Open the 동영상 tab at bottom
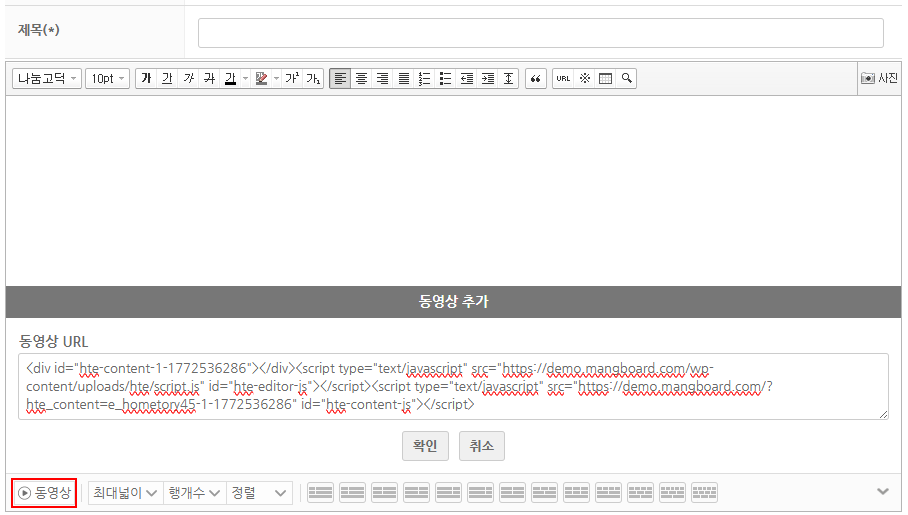 (x=44, y=493)
